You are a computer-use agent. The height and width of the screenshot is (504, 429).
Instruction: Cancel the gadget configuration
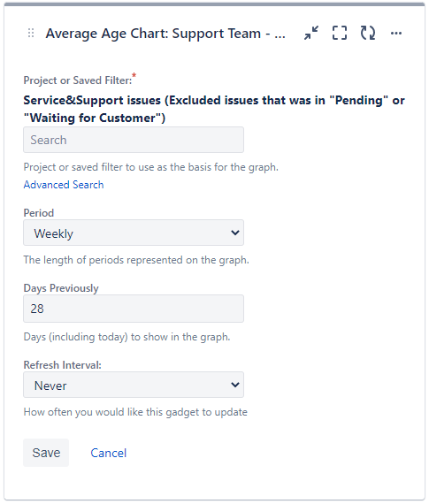pyautogui.click(x=109, y=453)
